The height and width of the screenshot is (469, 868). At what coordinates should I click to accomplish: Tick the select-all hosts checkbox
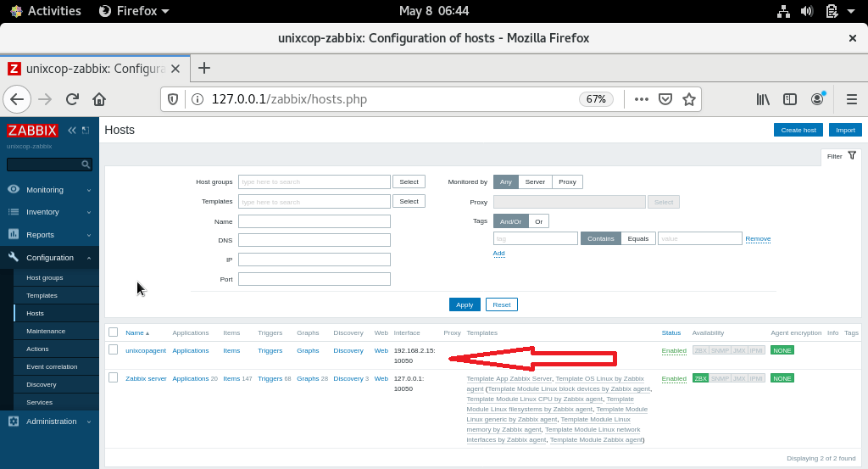114,332
